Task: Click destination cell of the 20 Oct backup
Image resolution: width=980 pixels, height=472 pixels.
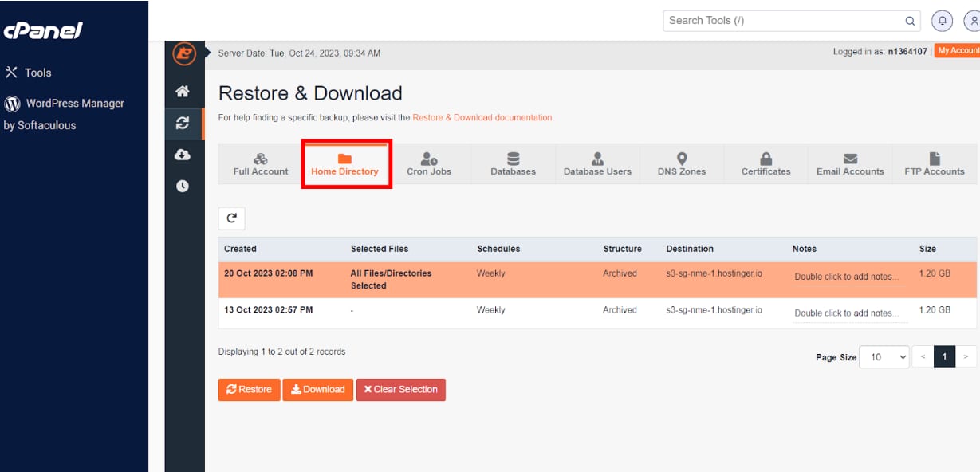Action: (x=714, y=273)
